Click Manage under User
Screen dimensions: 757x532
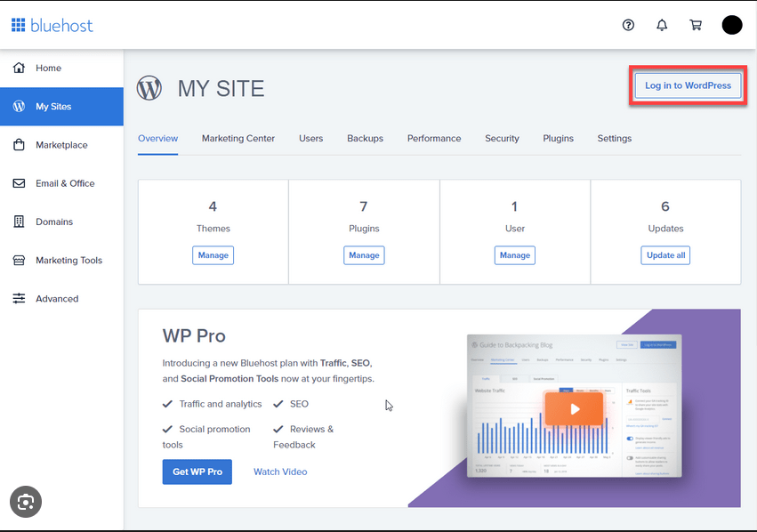click(515, 255)
